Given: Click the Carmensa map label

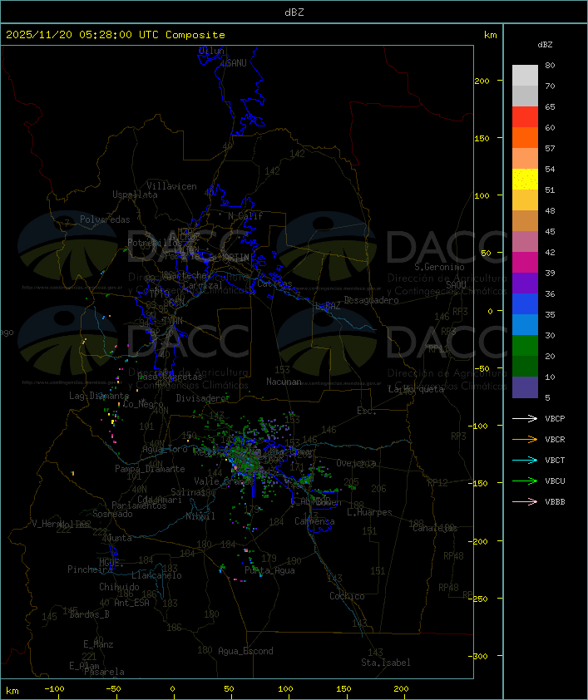Looking at the screenshot, I should click(314, 521).
